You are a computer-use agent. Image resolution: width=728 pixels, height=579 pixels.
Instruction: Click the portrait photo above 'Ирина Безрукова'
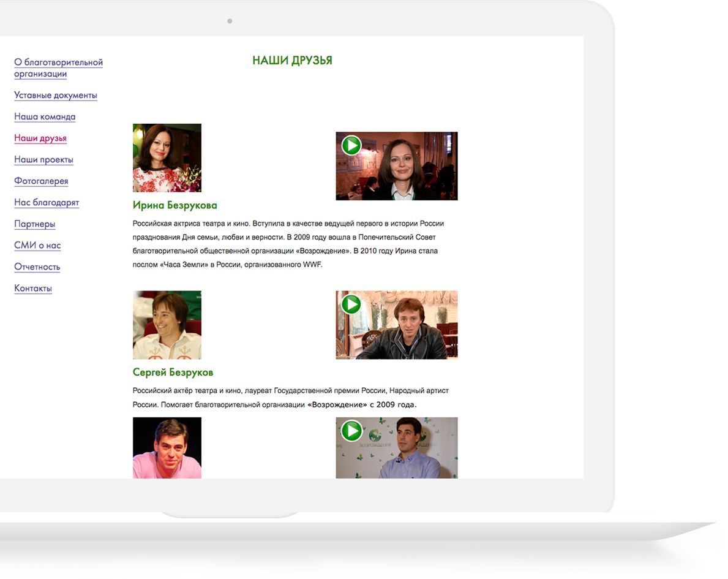pyautogui.click(x=167, y=158)
